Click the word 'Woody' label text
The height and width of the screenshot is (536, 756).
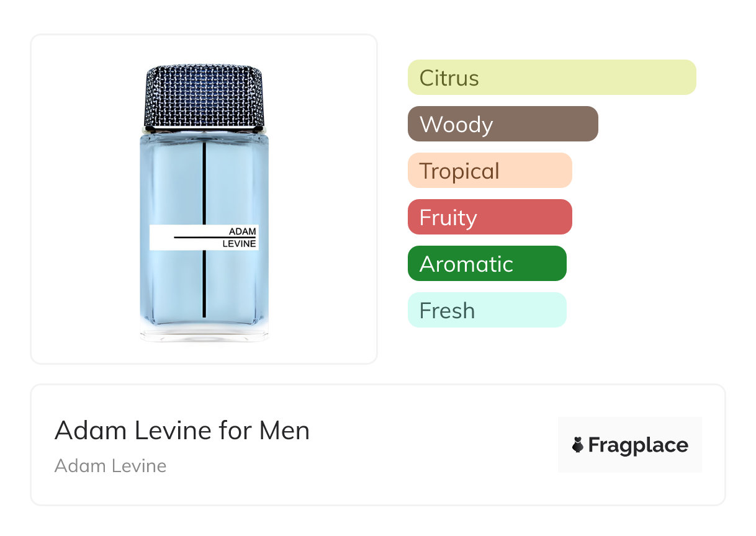(456, 125)
